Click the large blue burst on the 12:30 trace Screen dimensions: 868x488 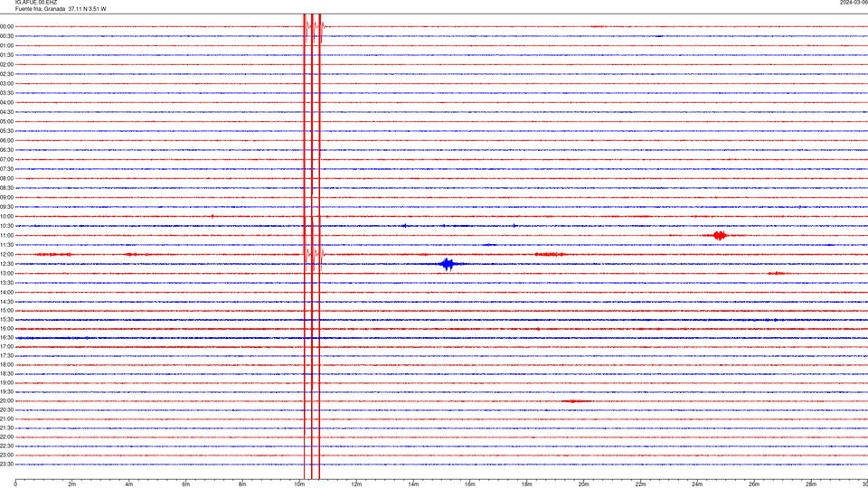pos(448,264)
